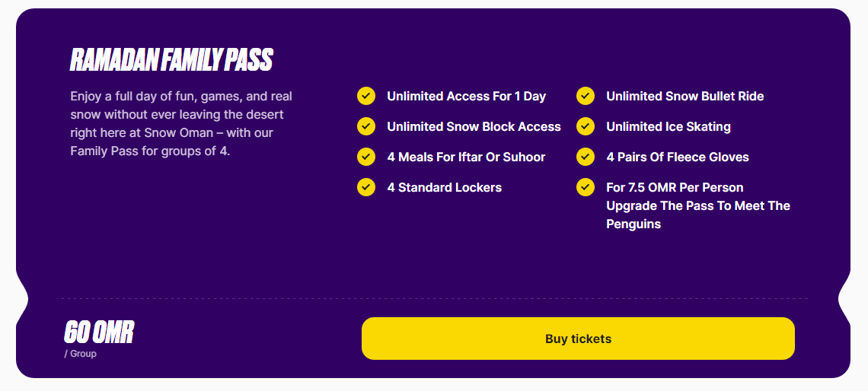Click the Unlimited Snow Block Access text
The height and width of the screenshot is (391, 868).
(474, 126)
